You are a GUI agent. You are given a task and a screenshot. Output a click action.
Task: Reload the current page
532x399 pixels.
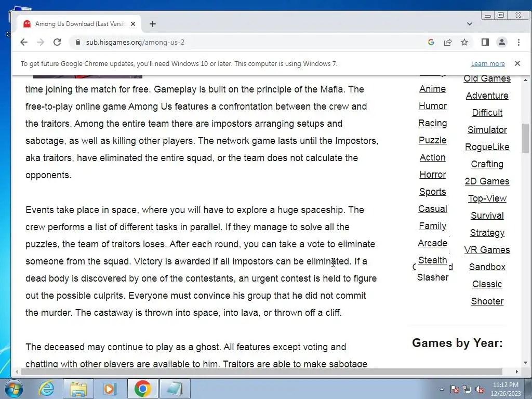(x=57, y=42)
